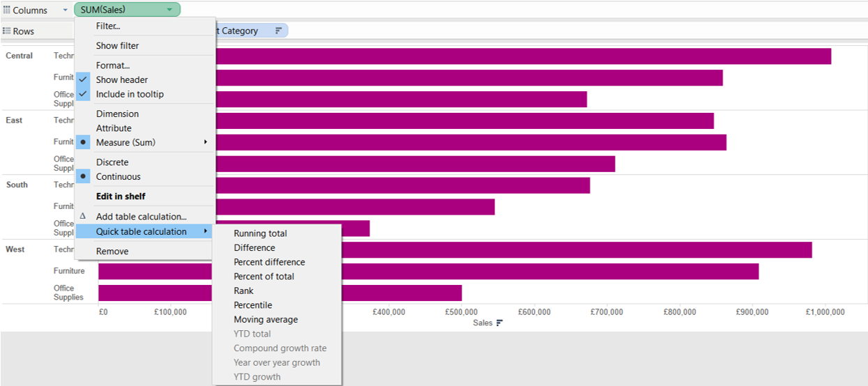Choose Running total from the submenu
This screenshot has width=868, height=386.
point(260,233)
